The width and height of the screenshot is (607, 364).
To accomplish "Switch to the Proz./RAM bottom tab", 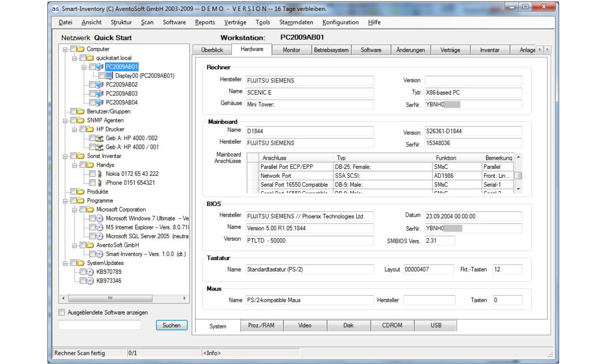I will [261, 326].
